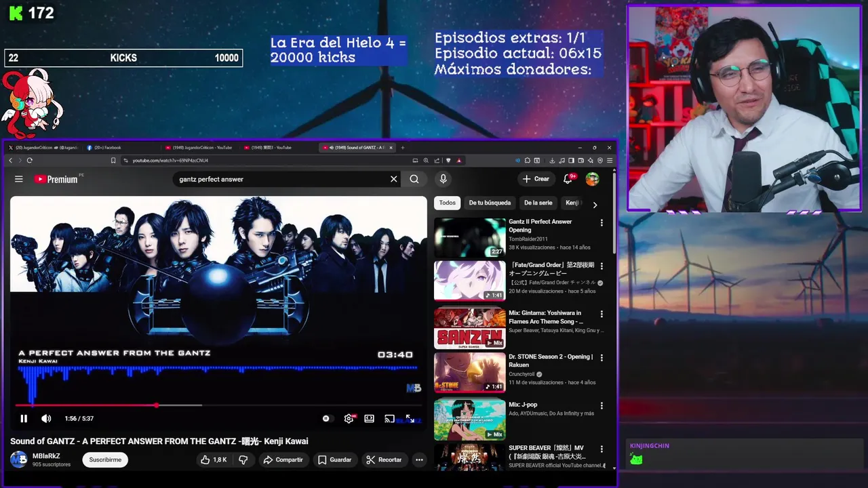The height and width of the screenshot is (488, 868).
Task: Click the TombRaider2011 channel name
Action: pyautogui.click(x=528, y=239)
